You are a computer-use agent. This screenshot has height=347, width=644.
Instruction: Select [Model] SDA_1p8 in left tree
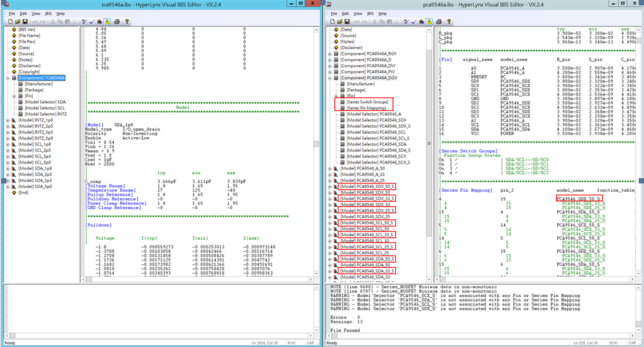click(x=35, y=168)
